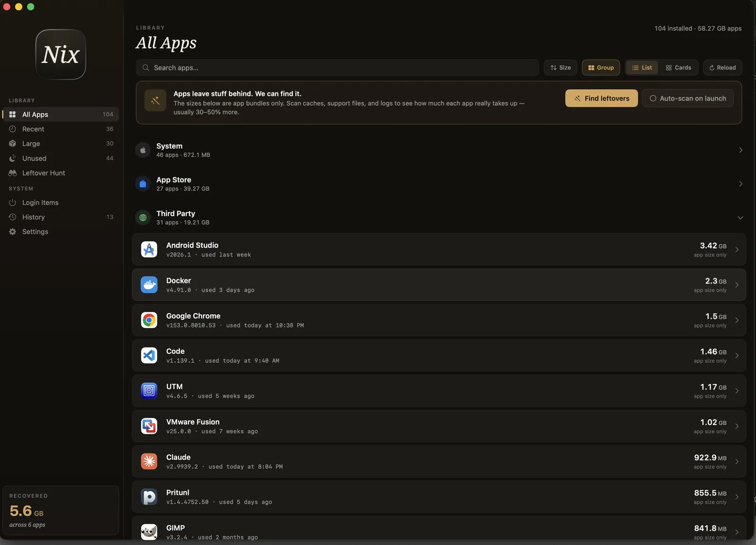Screen dimensions: 756x545
Task: Click the Pritunl app icon
Action: coord(149,497)
